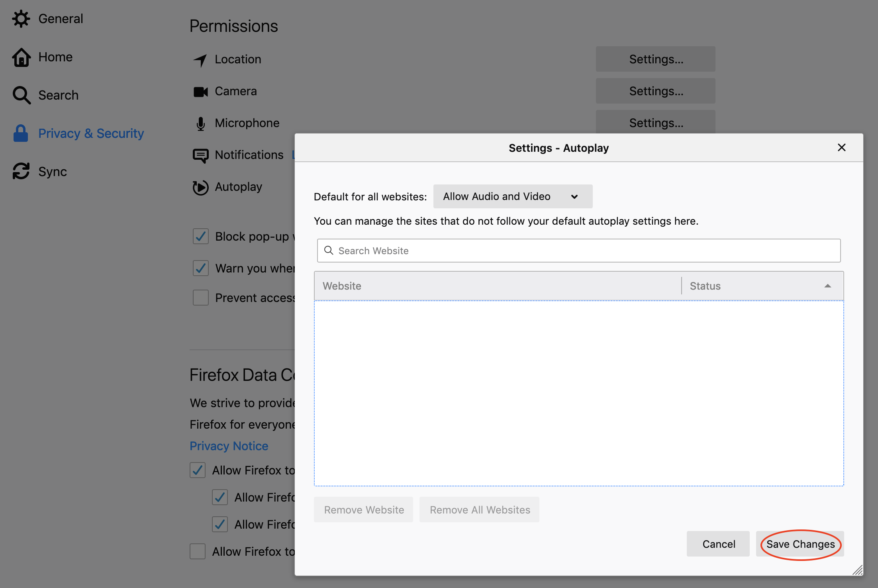
Task: Click 'Default for all websites:' label
Action: (x=370, y=197)
